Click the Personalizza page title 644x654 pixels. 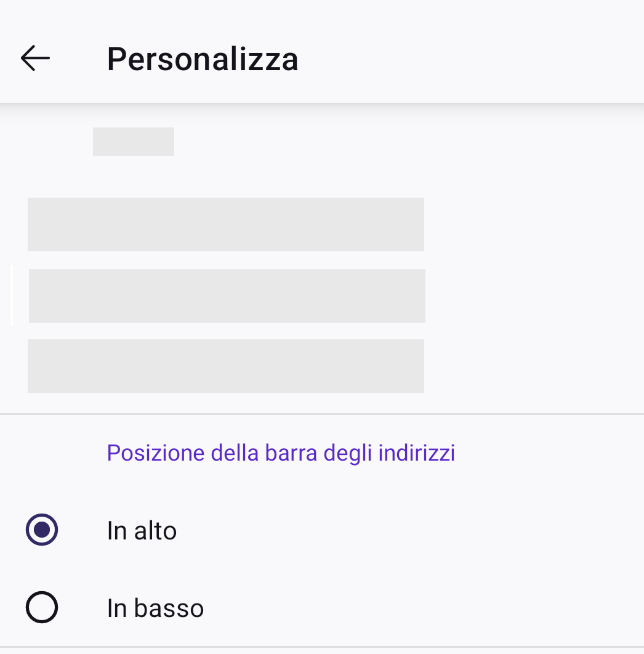pos(203,59)
